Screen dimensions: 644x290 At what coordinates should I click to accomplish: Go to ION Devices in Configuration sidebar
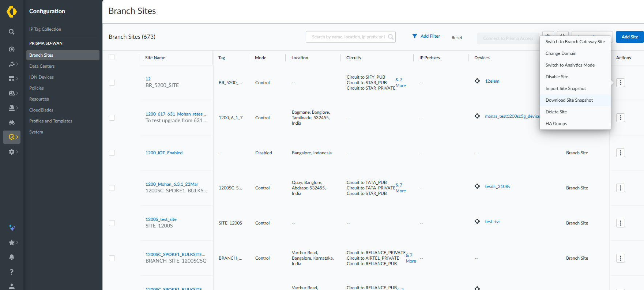41,77
